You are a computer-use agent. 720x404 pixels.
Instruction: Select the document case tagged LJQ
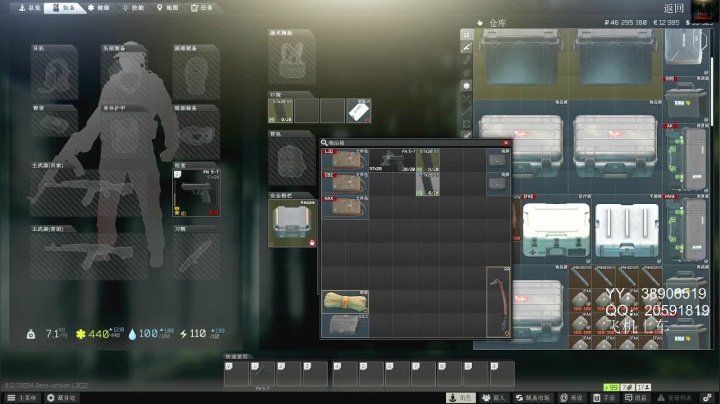[345, 160]
